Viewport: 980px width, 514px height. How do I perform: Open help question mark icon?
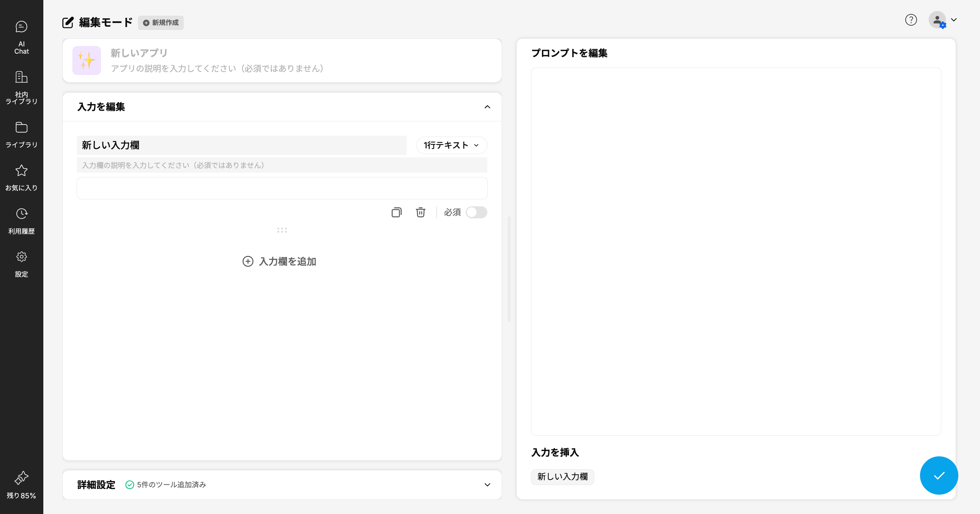911,20
